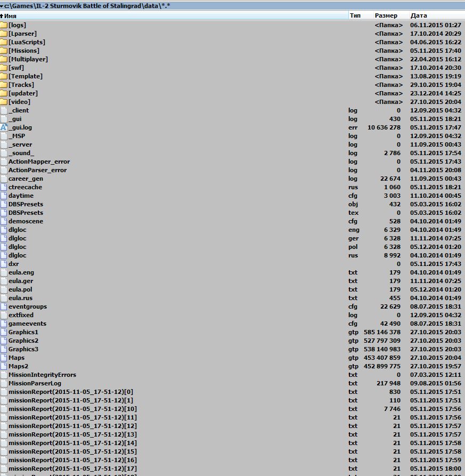Select the dlgloc file with pol type
Viewport: 465px width, 476px height.
(x=17, y=247)
